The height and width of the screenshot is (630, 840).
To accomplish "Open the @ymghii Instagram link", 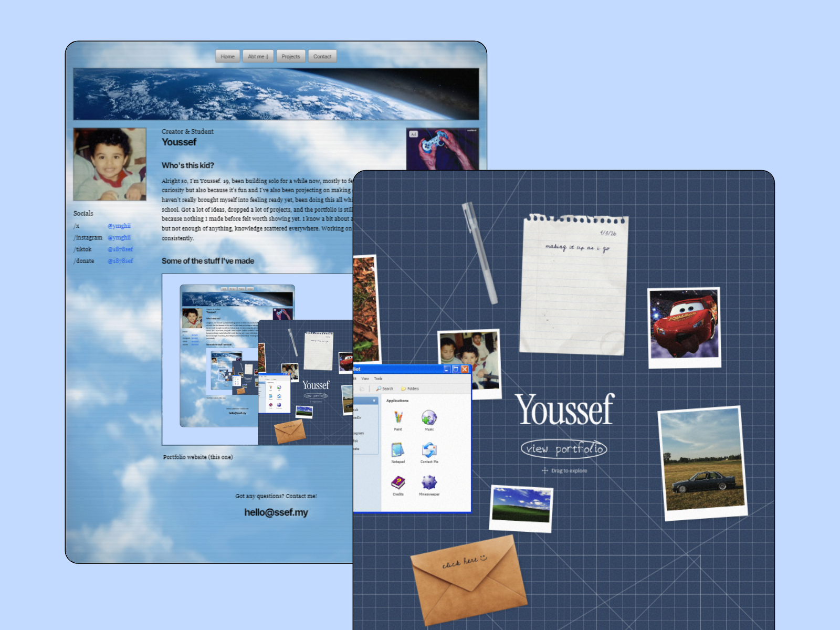I will 119,238.
